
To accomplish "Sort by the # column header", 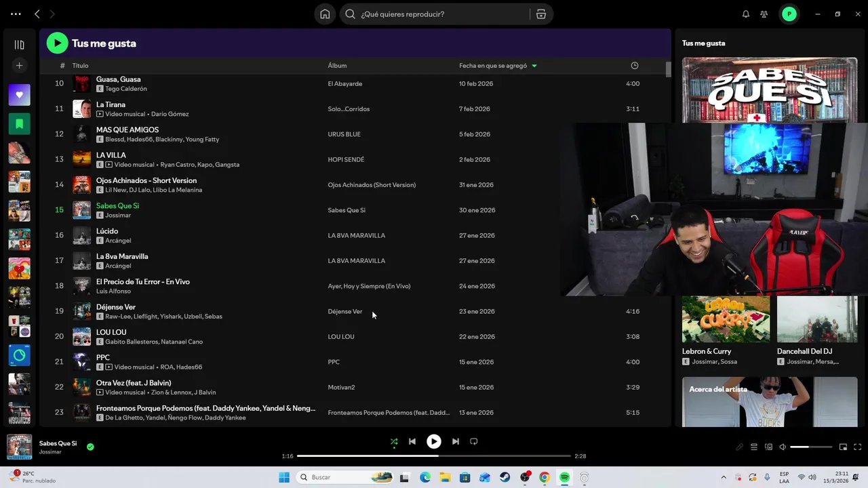I will click(x=62, y=66).
